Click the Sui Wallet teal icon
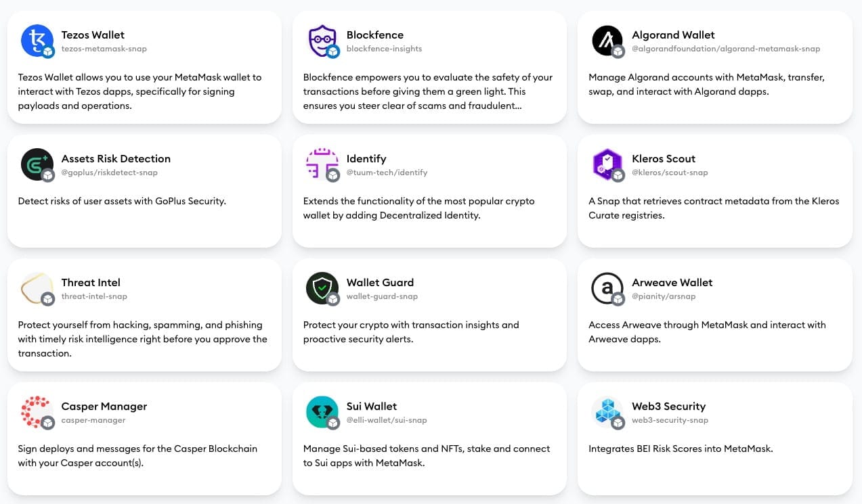Image resolution: width=862 pixels, height=504 pixels. click(322, 412)
